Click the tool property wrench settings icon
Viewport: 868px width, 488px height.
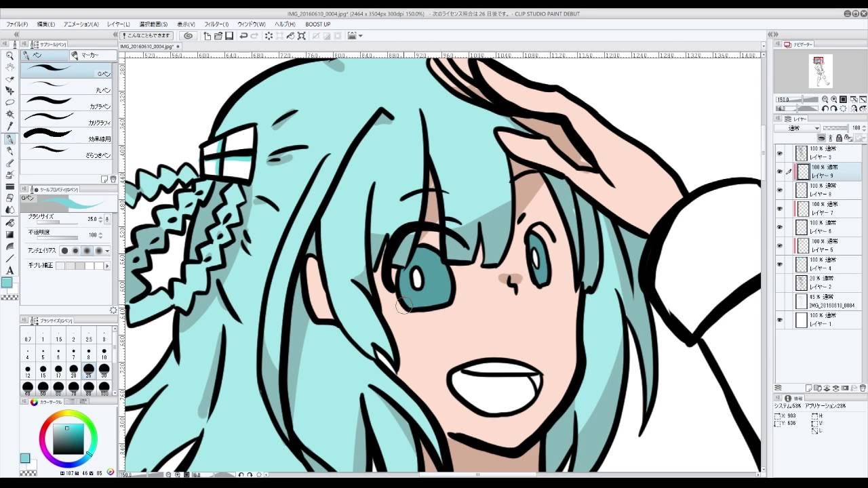(113, 310)
